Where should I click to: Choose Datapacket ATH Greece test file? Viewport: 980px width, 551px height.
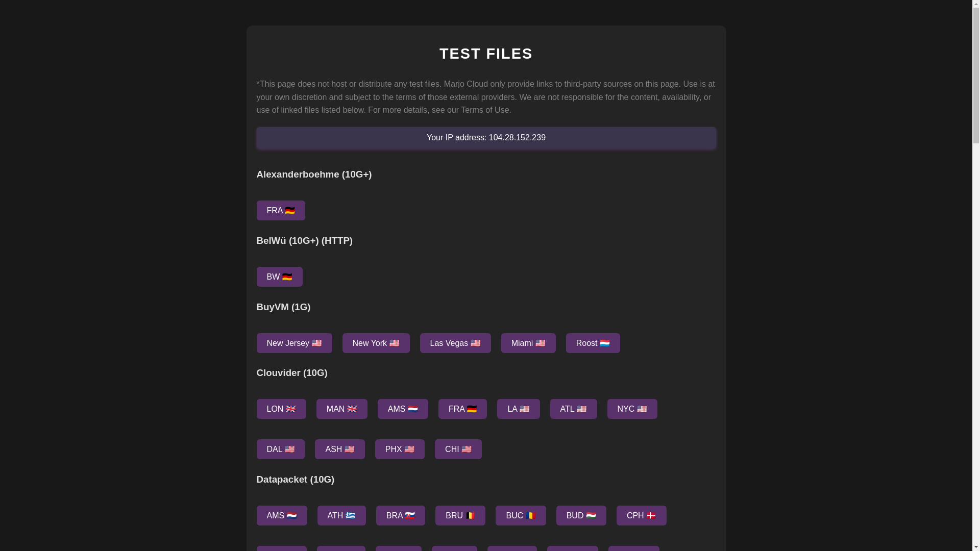(341, 515)
